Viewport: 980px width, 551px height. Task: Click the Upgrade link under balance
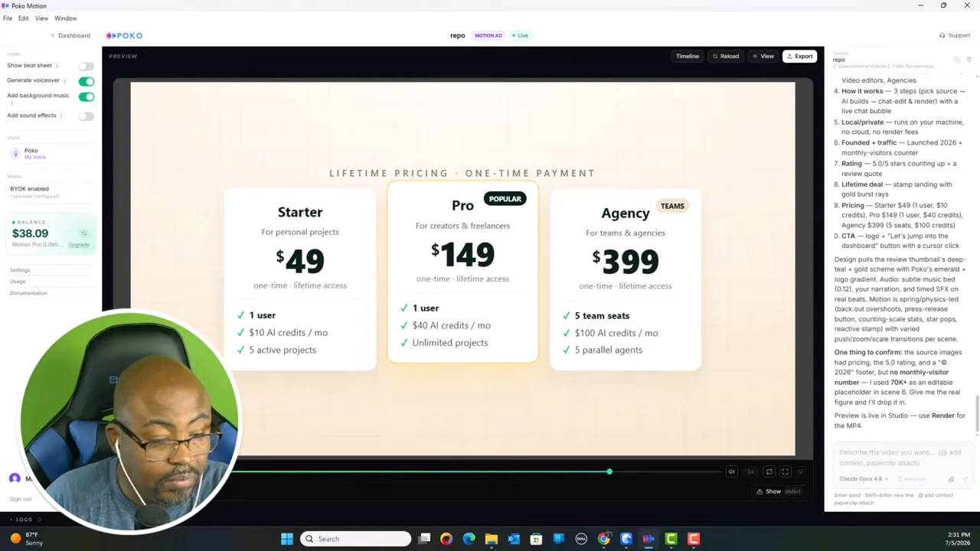pyautogui.click(x=79, y=245)
